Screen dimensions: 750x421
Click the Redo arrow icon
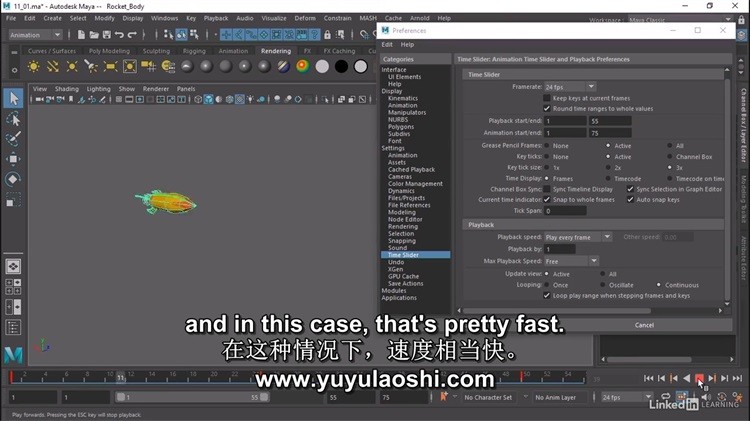point(132,34)
